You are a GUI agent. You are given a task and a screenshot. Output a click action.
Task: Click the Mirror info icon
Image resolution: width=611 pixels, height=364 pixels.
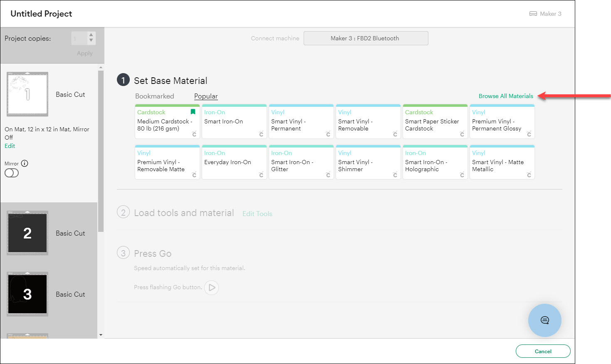[25, 163]
